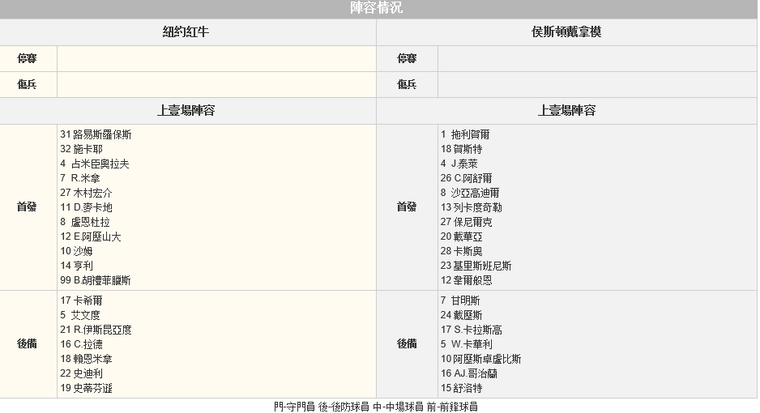Screen dimensions: 760x413
Task: Select player 8 沙亞高迪爾
Action: [x=470, y=193]
